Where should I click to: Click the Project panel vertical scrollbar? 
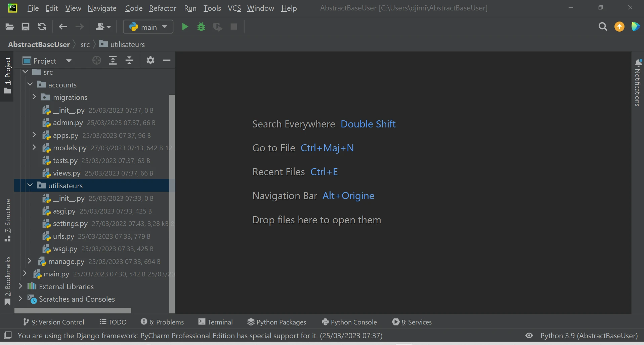pos(172,202)
